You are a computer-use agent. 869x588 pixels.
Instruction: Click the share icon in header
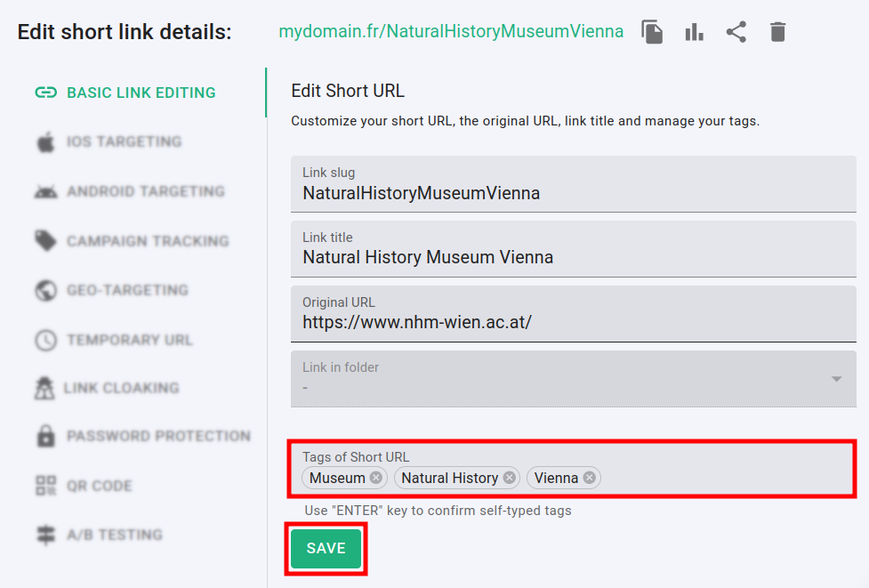pos(736,33)
